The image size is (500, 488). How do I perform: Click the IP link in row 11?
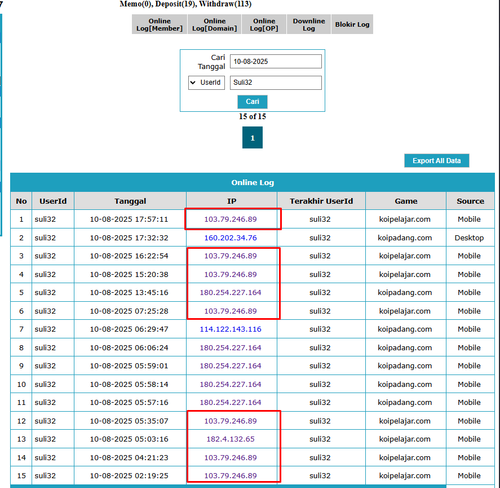coord(231,402)
